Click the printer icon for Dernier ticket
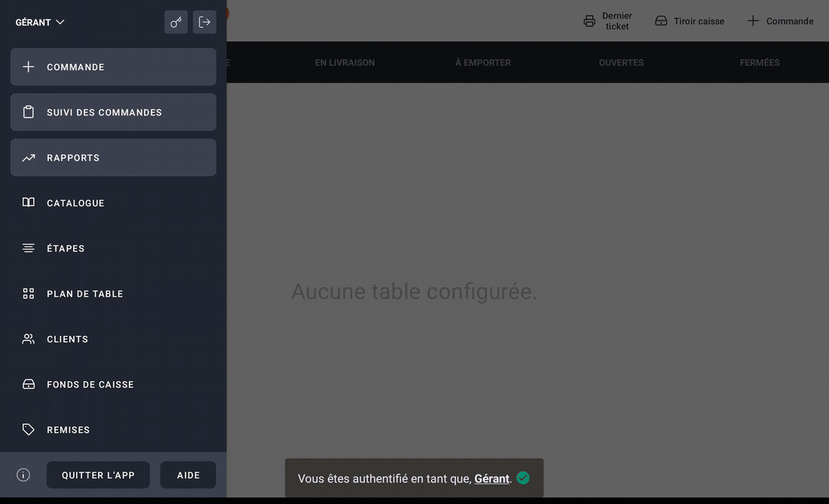This screenshot has height=504, width=829. pyautogui.click(x=589, y=21)
